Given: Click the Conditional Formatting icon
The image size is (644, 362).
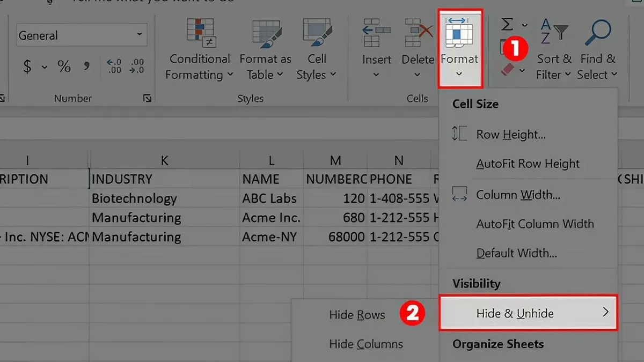Looking at the screenshot, I should pos(200,32).
